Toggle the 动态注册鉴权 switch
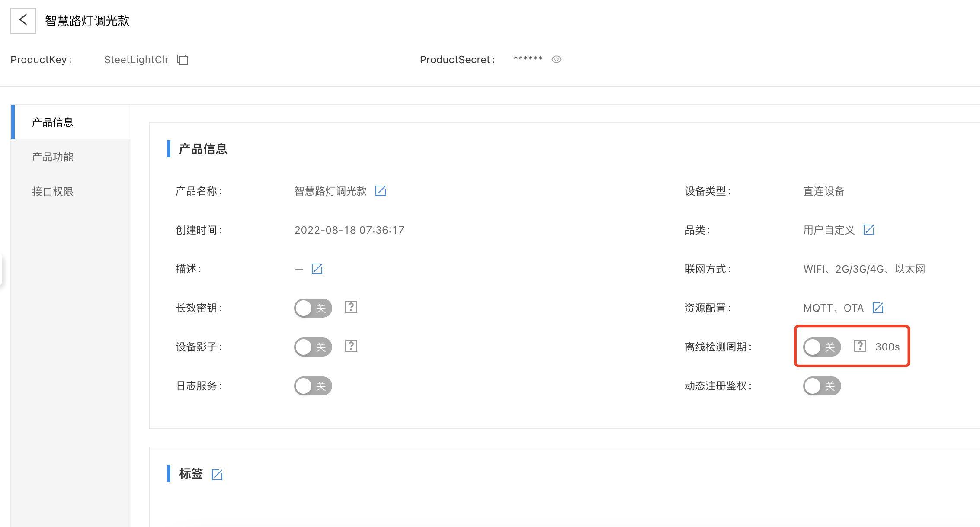 (x=822, y=386)
